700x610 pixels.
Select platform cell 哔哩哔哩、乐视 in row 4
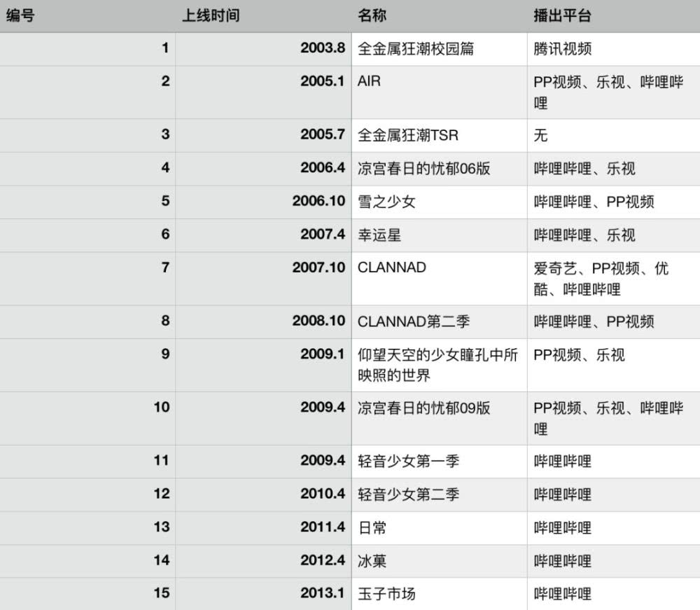(613, 169)
